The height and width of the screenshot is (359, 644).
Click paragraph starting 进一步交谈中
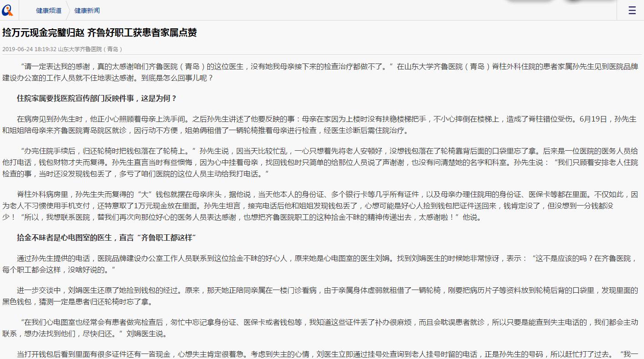pos(320,296)
